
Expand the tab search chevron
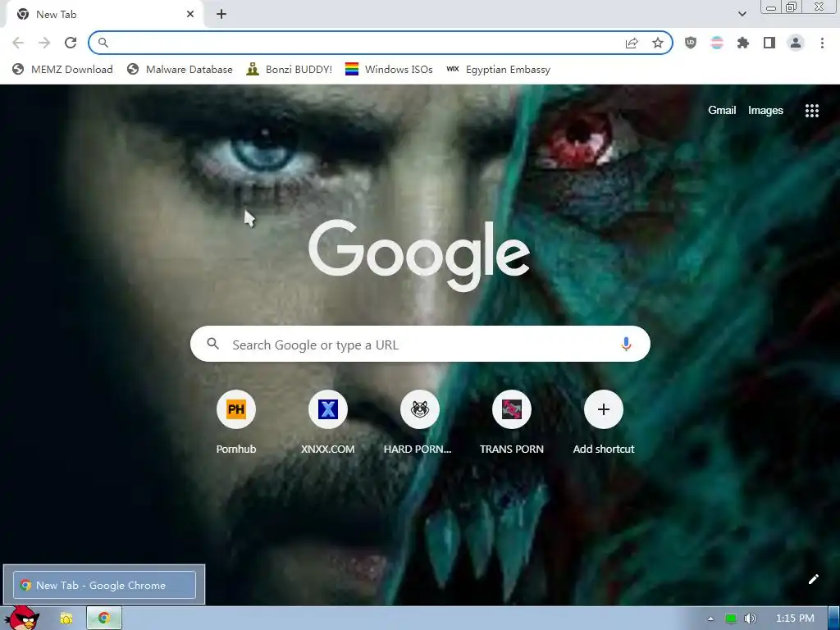point(742,14)
